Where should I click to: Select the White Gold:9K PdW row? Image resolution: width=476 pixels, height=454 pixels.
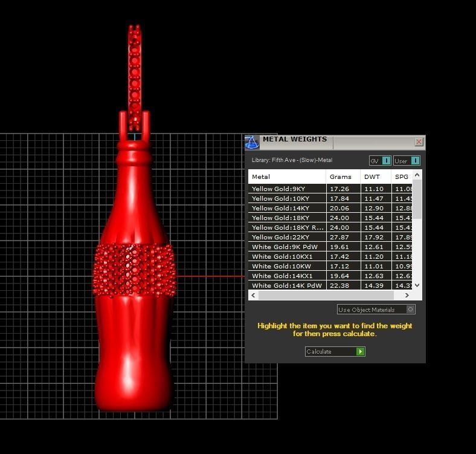(330, 247)
